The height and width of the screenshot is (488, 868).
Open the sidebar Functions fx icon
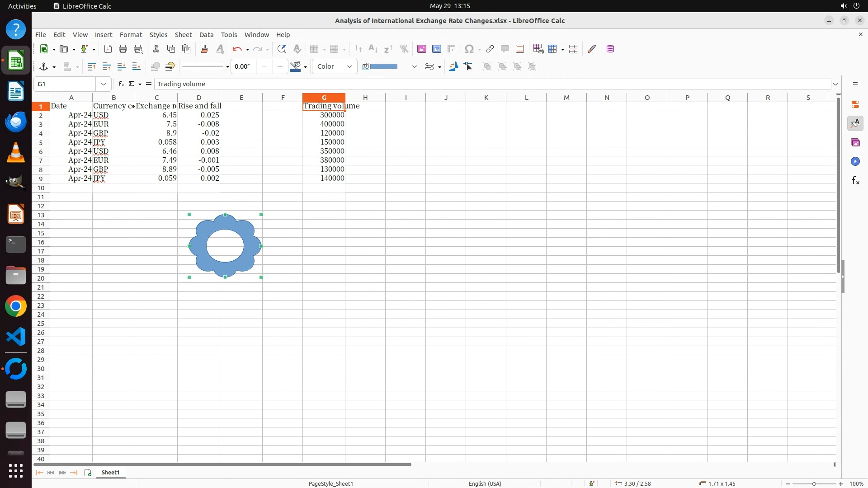[x=855, y=181]
